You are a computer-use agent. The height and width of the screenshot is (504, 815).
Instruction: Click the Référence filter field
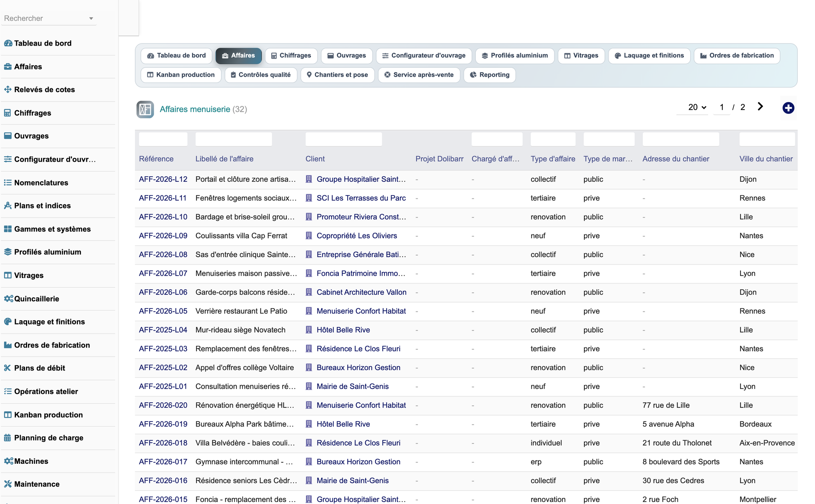(163, 139)
